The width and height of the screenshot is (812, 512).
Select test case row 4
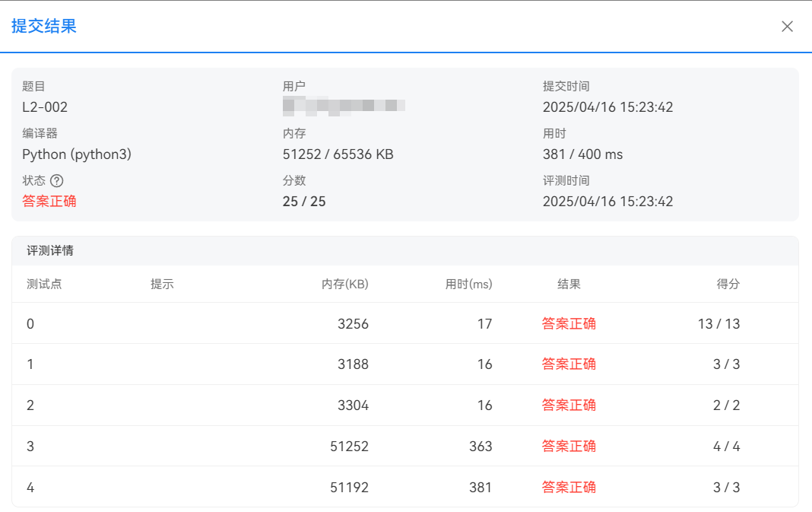click(x=30, y=487)
